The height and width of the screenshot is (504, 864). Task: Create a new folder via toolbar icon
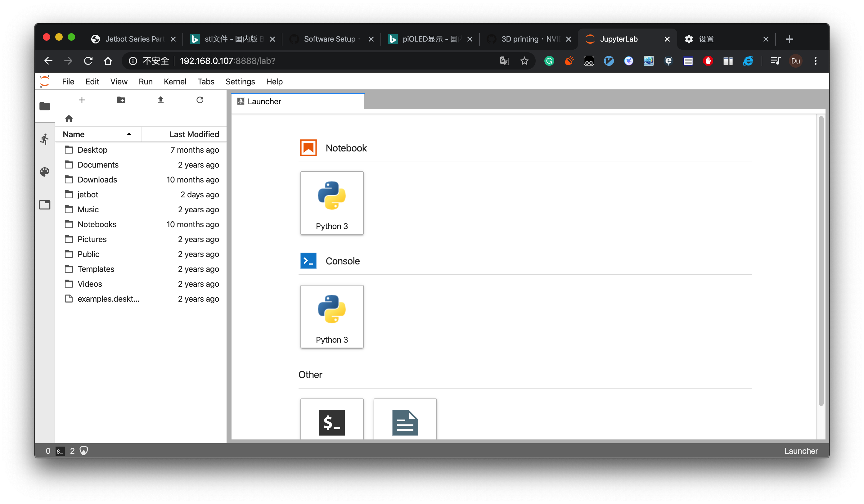click(121, 100)
